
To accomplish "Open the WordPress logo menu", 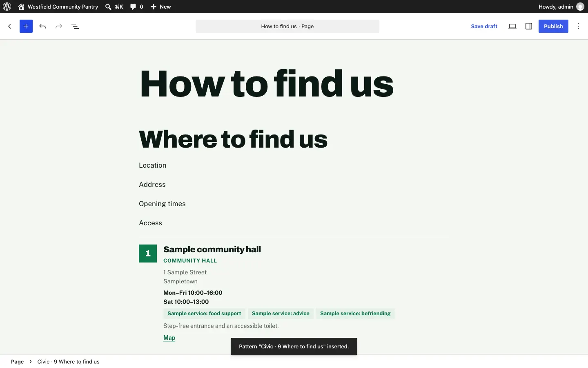I will click(x=7, y=7).
